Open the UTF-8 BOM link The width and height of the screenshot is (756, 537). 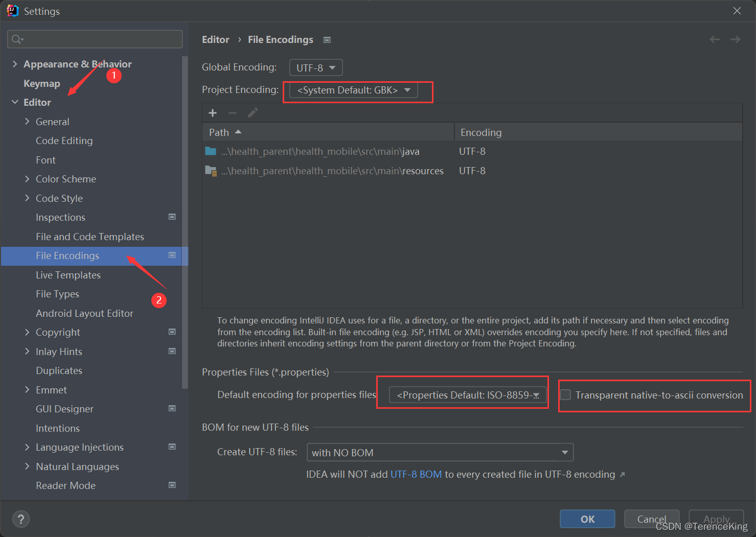(416, 474)
